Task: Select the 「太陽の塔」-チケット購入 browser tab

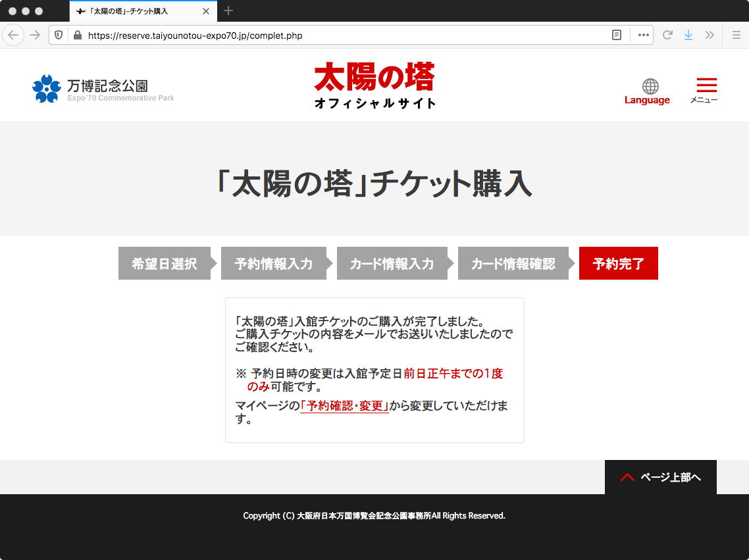Action: [143, 11]
